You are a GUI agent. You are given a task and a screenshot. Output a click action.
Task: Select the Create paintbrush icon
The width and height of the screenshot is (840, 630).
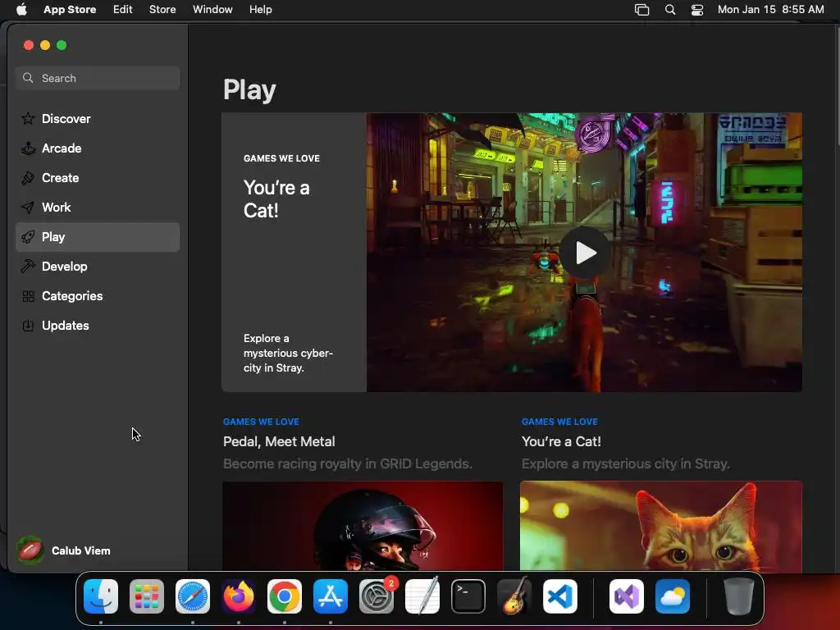click(x=28, y=177)
